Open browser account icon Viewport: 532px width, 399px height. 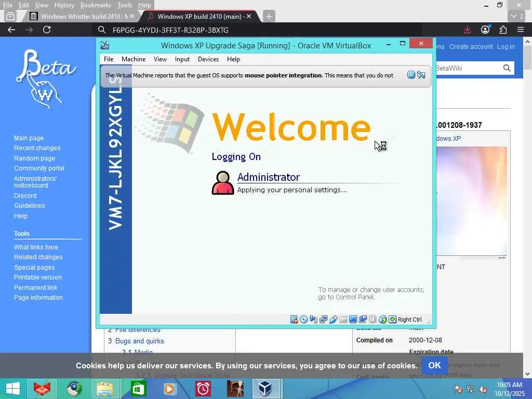(x=485, y=30)
